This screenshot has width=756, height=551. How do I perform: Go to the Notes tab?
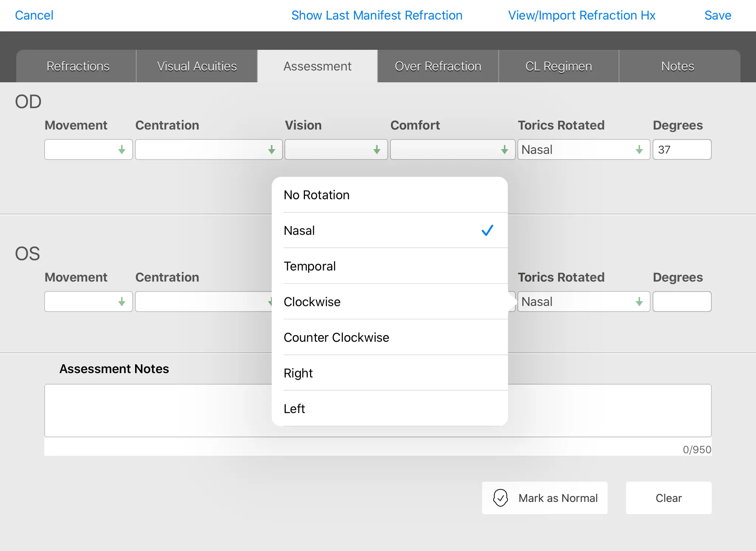(679, 66)
